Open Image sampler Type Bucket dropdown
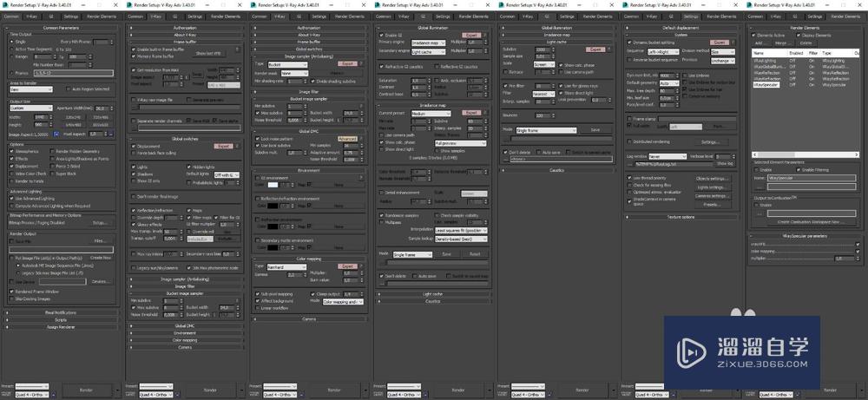This screenshot has height=400, width=868. pos(287,65)
